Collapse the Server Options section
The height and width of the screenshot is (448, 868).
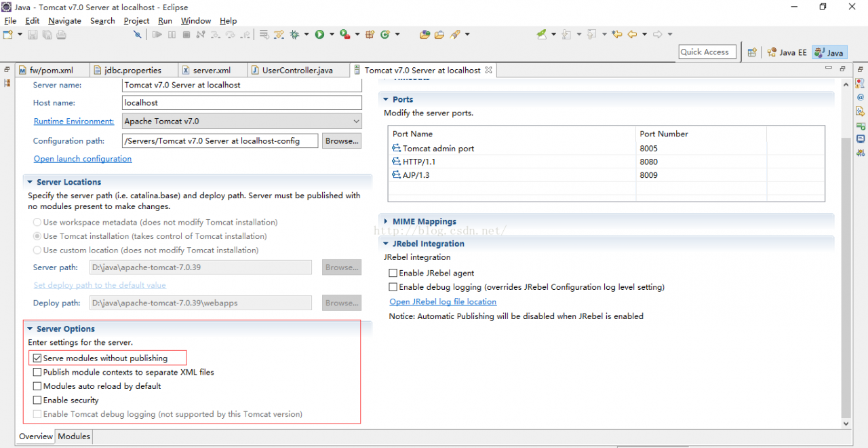point(30,329)
